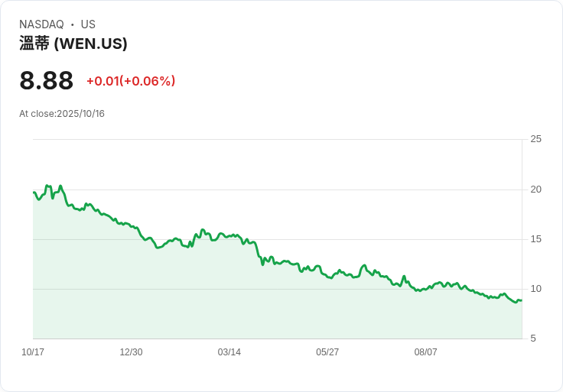The image size is (563, 392).
Task: Click the 25 value on price axis
Action: 535,139
